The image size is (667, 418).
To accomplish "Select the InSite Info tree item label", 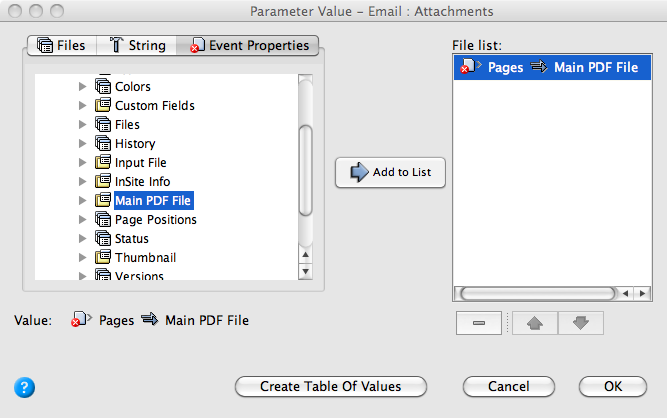I will (x=143, y=181).
